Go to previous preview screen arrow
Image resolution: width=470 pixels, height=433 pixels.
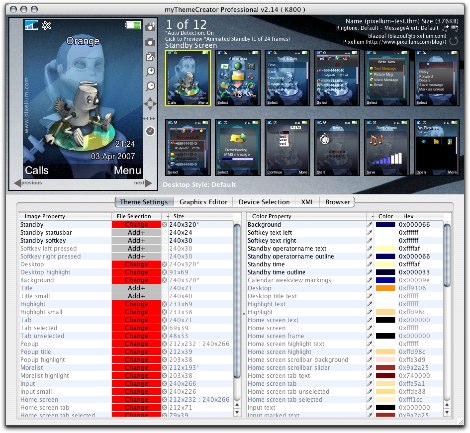coord(17,183)
